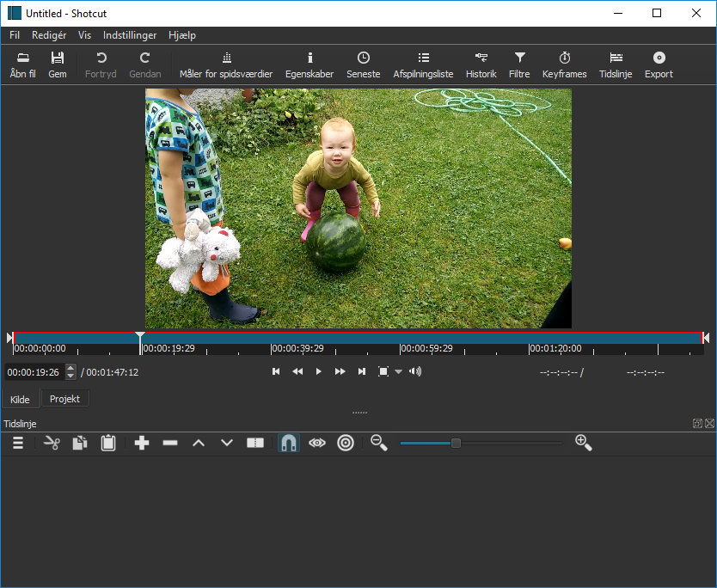Viewport: 717px width, 588px height.
Task: Show the Historik panel
Action: tap(481, 64)
